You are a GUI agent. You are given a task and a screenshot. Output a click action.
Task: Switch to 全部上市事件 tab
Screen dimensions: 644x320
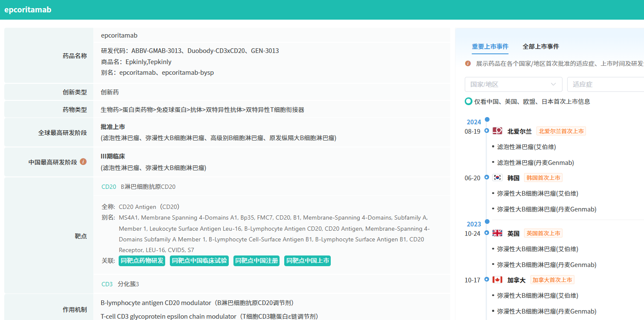tap(541, 47)
